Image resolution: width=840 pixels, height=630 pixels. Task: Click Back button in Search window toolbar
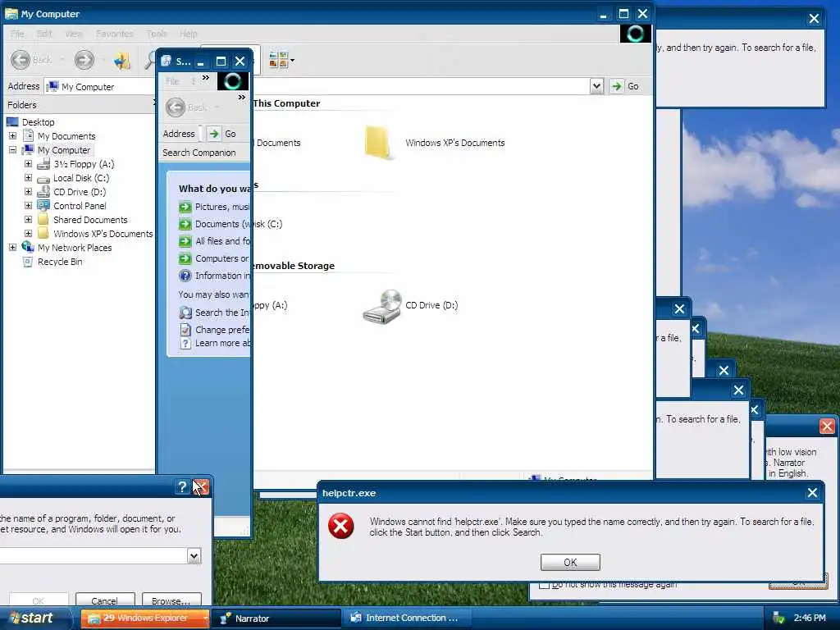click(186, 107)
